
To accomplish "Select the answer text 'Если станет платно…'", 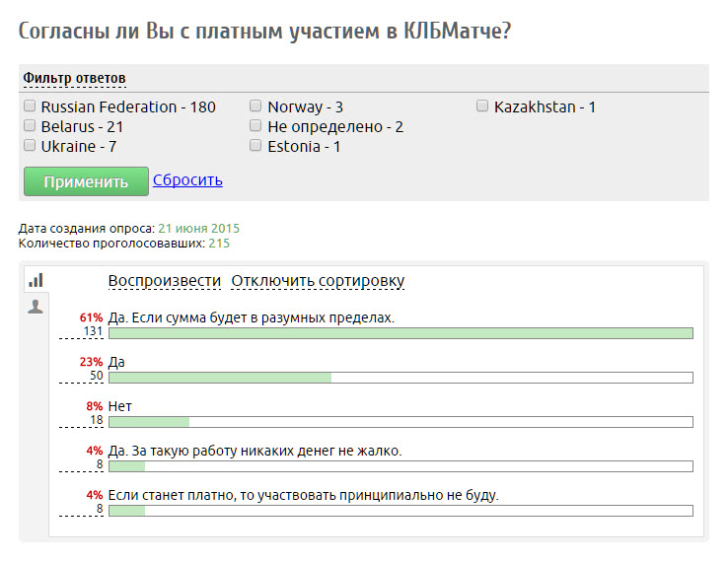I will point(304,495).
